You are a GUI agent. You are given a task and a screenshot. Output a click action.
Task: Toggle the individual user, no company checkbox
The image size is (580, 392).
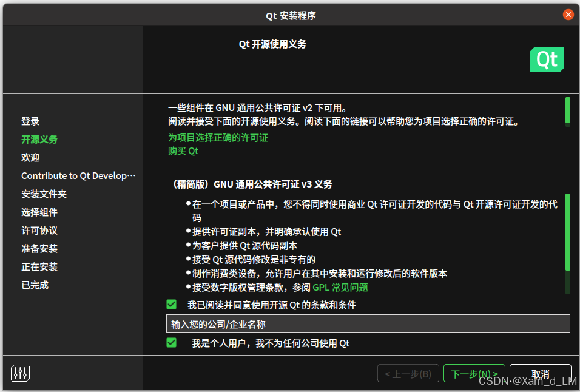point(171,343)
